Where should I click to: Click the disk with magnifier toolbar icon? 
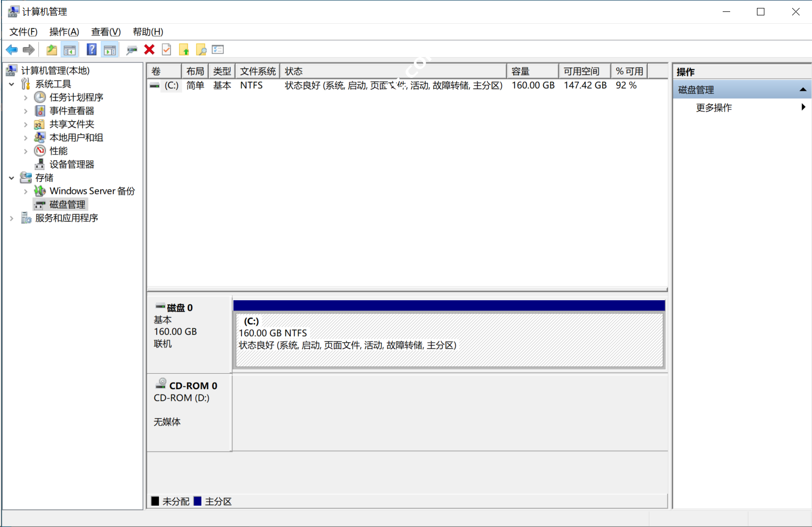click(x=131, y=50)
